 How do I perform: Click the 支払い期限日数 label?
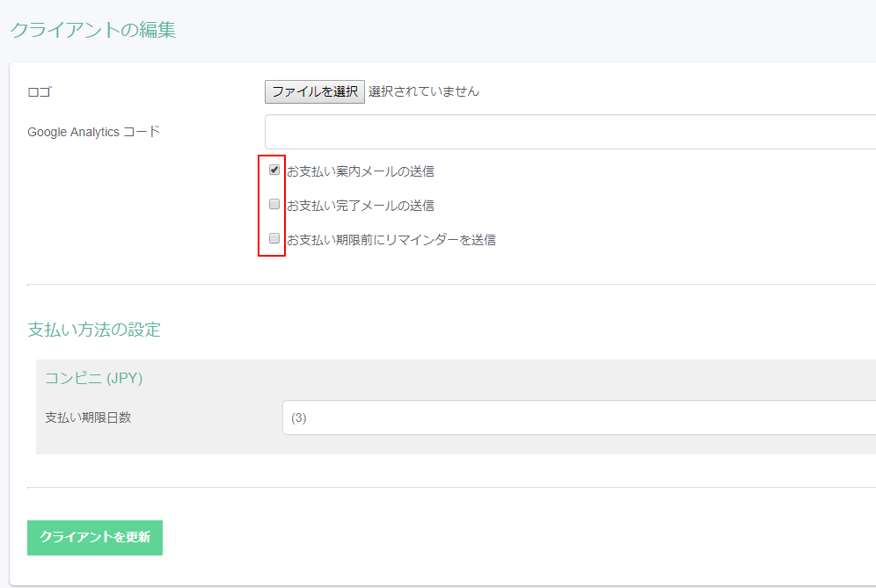point(88,417)
